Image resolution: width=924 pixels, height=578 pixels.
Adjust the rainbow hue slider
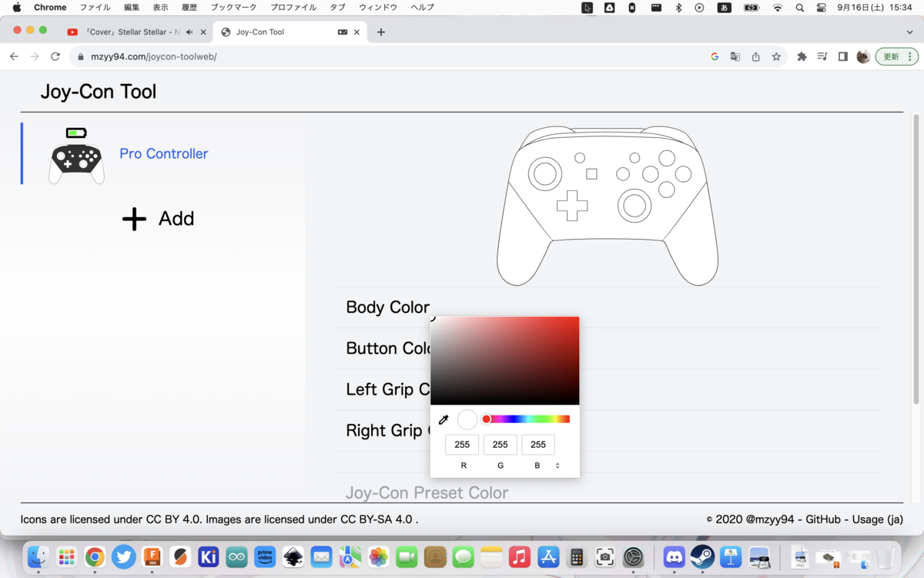pos(526,419)
